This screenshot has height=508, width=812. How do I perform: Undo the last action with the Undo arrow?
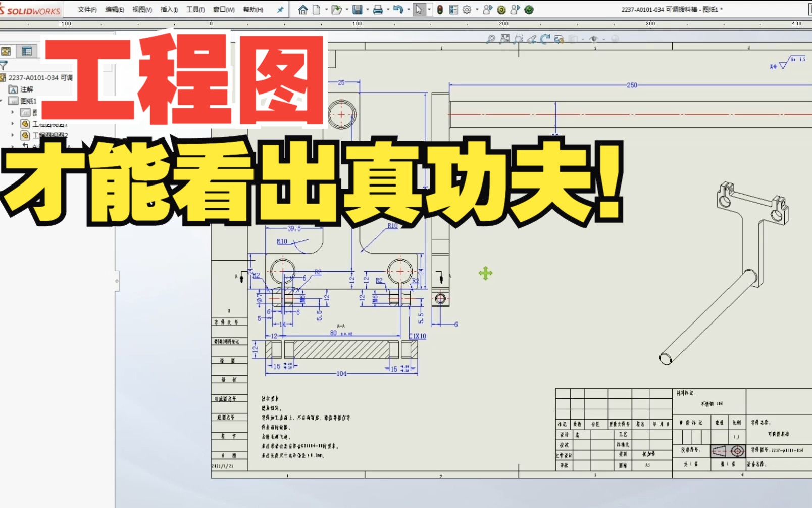(x=398, y=10)
